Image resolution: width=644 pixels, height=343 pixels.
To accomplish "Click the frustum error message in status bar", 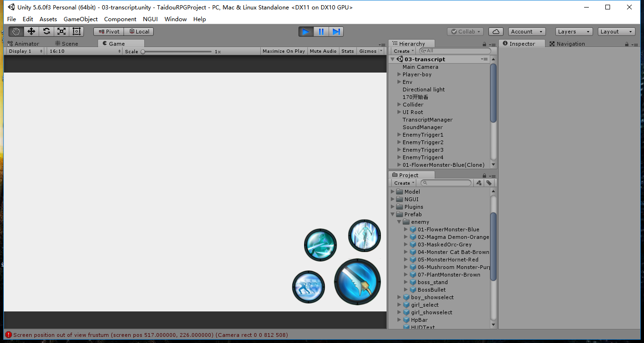I will tap(150, 335).
